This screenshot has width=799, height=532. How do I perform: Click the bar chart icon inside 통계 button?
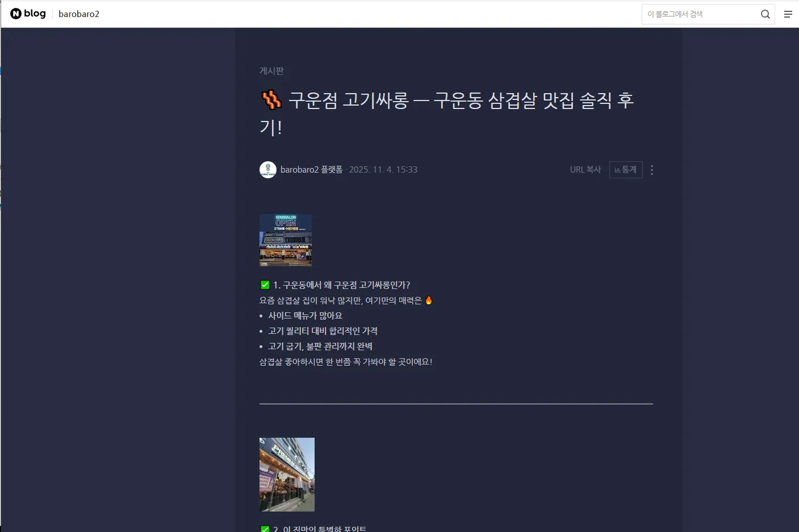pyautogui.click(x=618, y=169)
